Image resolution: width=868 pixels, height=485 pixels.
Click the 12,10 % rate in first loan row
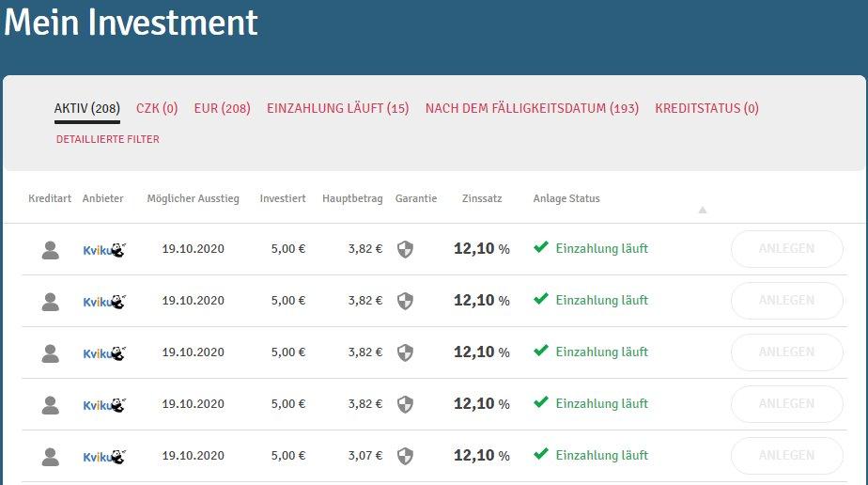(482, 248)
